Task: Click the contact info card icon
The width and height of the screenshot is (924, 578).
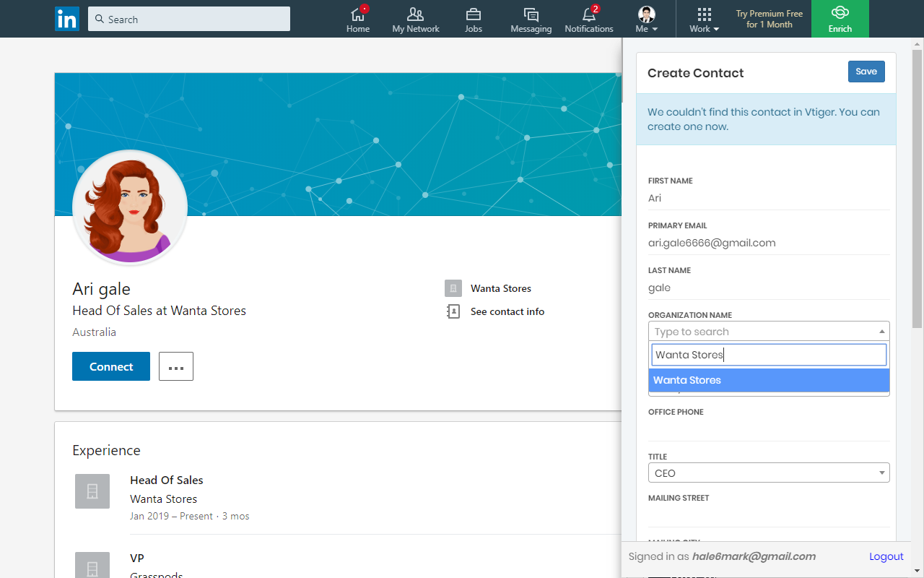Action: pos(453,311)
